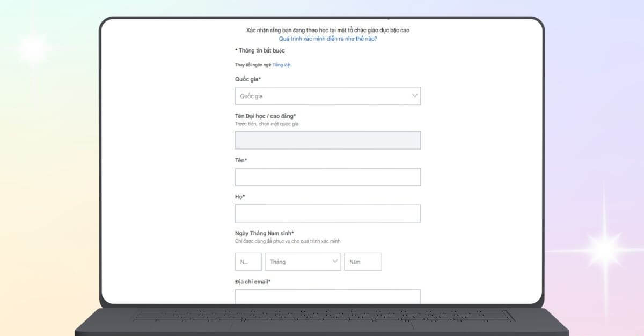This screenshot has height=336, width=644.
Task: Select the day (N...) input box
Action: (x=248, y=262)
